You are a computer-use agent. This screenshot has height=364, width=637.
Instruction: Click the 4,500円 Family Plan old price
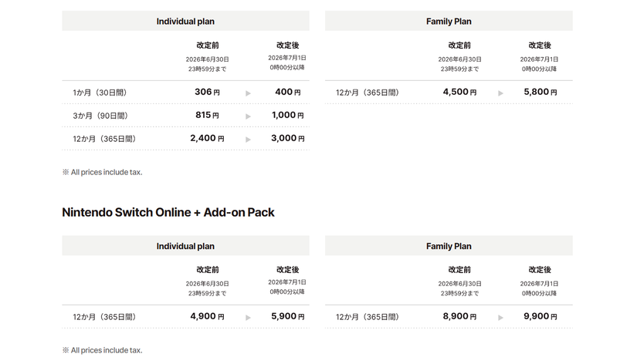pos(459,92)
